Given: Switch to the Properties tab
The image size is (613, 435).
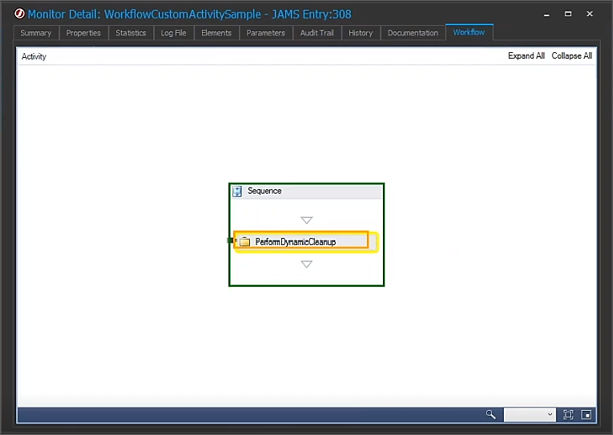Looking at the screenshot, I should (x=83, y=33).
